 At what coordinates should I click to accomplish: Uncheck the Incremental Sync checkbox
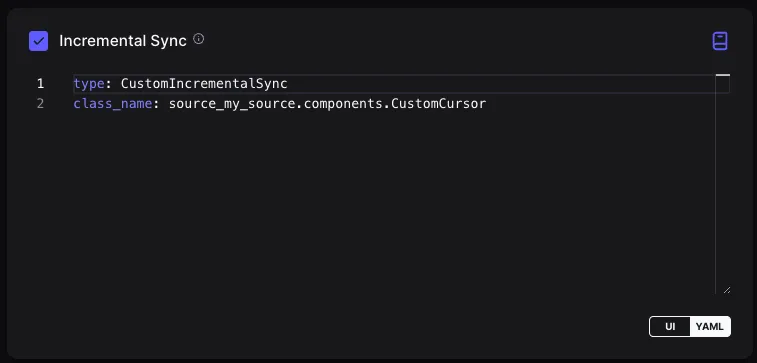pyautogui.click(x=39, y=41)
